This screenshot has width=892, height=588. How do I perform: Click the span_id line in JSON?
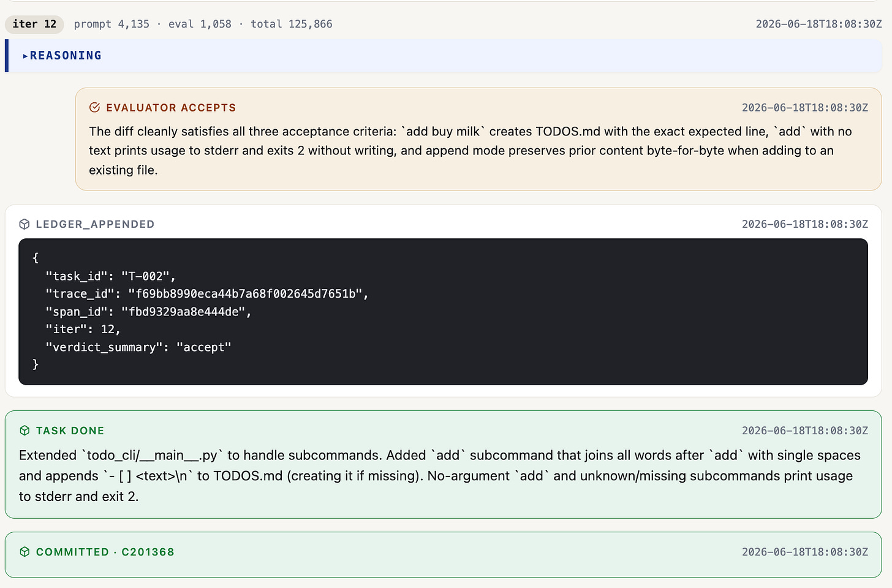tap(149, 312)
